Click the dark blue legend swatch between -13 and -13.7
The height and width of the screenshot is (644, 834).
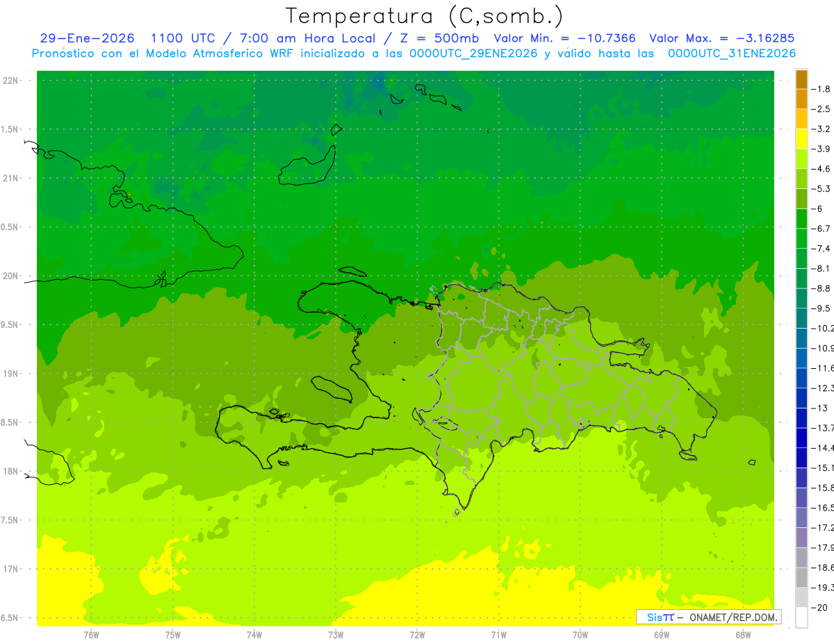coord(801,418)
